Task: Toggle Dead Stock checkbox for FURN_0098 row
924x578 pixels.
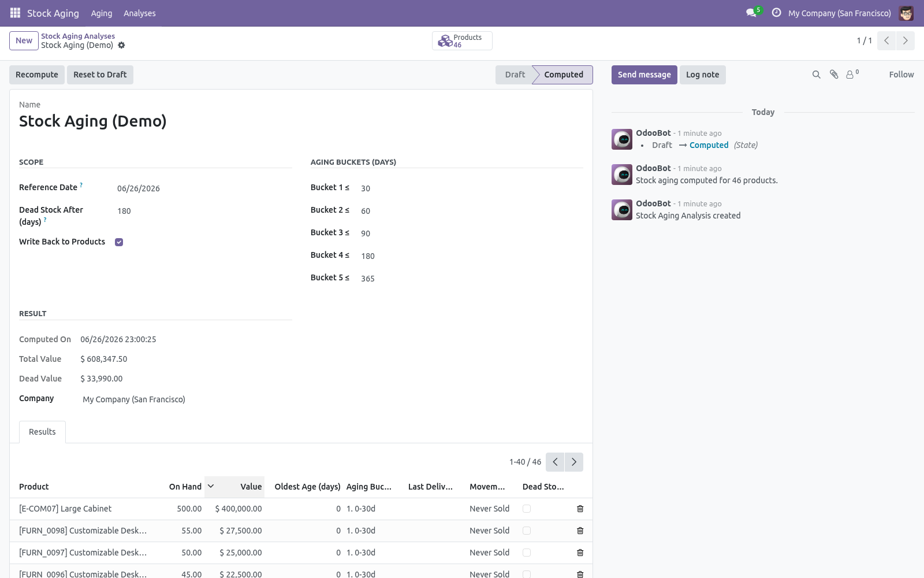Action: pos(527,531)
